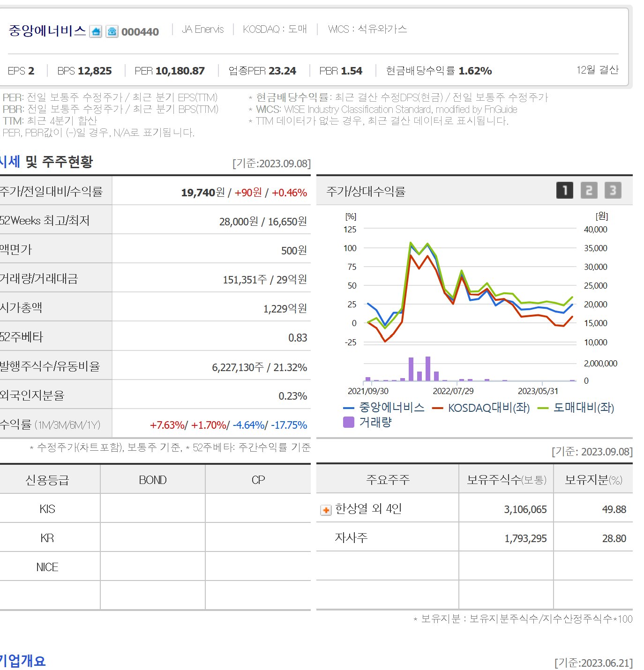Screen dimensions: 644x670
Task: Click the BOND column header
Action: (153, 480)
